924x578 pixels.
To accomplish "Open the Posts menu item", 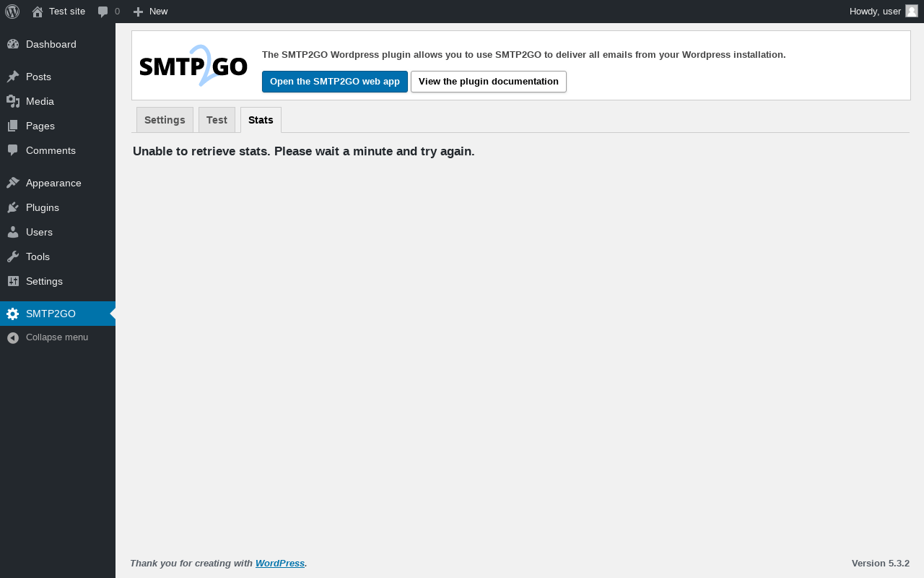I will [x=58, y=77].
